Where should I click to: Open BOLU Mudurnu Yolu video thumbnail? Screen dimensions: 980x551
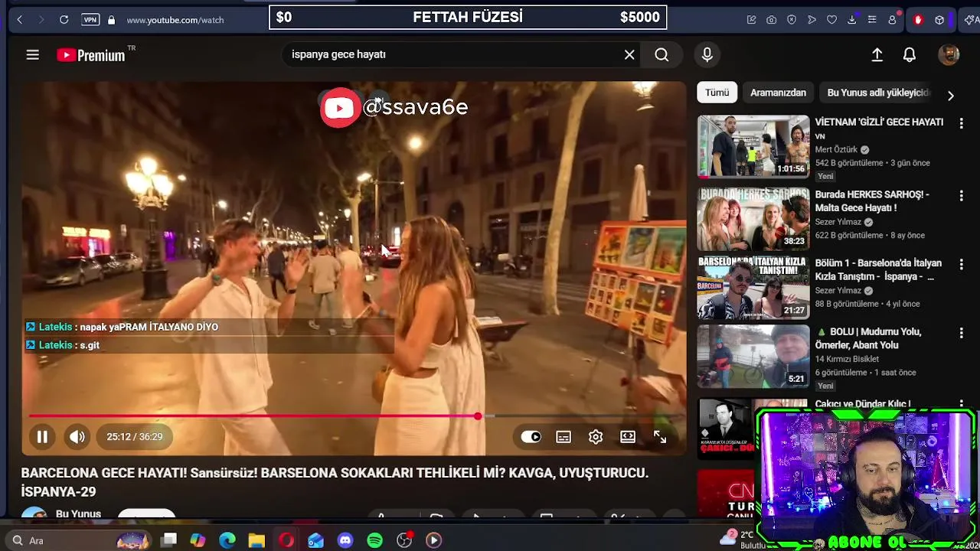(753, 357)
